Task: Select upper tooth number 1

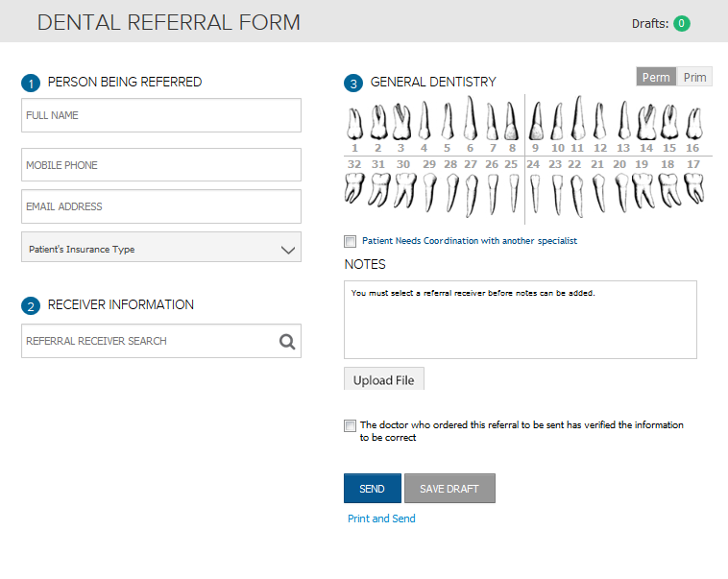Action: (x=354, y=124)
